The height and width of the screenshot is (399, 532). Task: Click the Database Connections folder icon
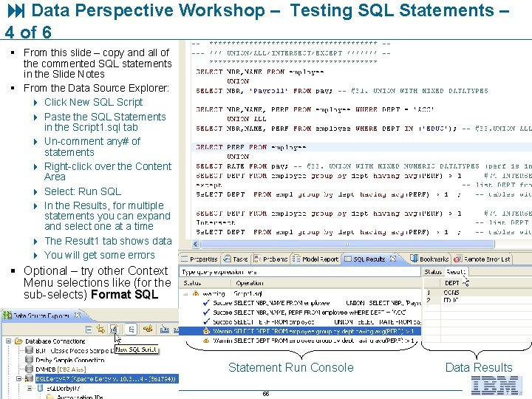coord(18,341)
